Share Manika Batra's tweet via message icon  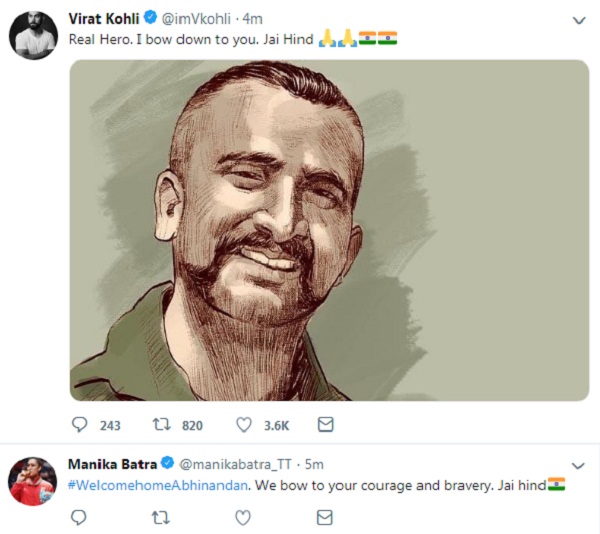click(x=325, y=518)
